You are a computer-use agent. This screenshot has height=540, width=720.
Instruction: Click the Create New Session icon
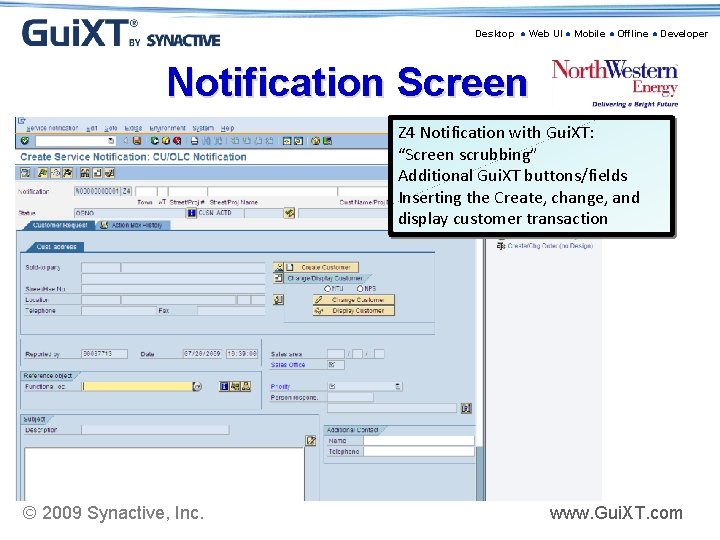[x=287, y=141]
